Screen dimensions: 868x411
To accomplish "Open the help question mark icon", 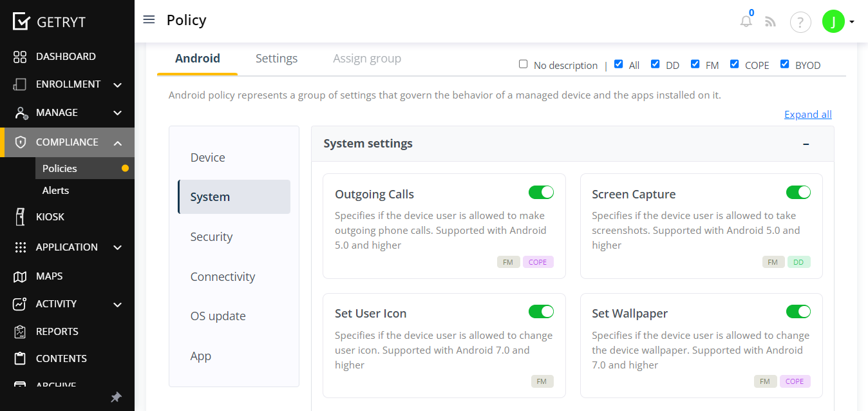I will tap(800, 22).
